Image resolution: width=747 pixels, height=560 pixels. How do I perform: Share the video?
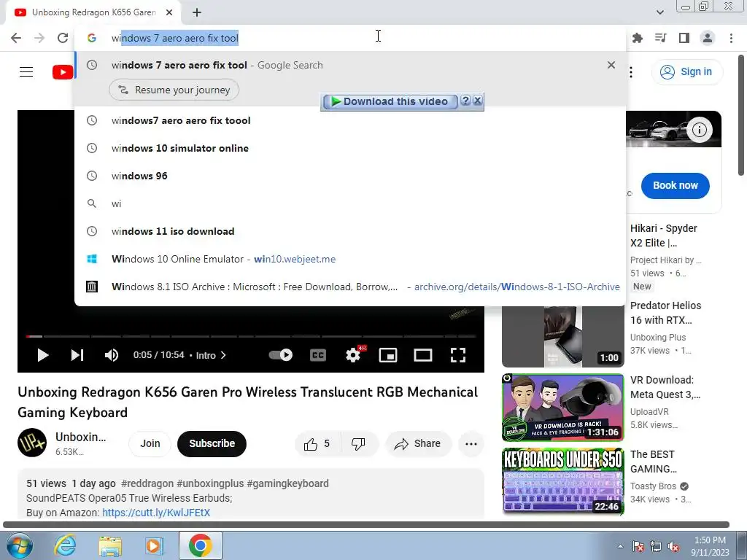(418, 444)
